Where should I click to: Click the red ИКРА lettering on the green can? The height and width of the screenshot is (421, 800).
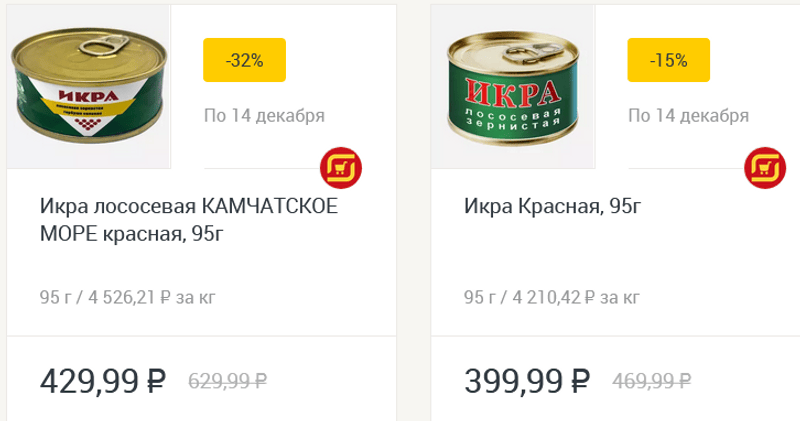(x=513, y=93)
